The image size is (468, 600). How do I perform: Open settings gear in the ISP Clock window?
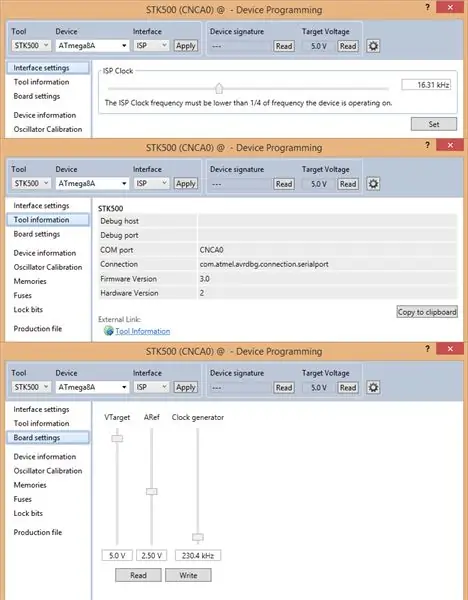(373, 46)
